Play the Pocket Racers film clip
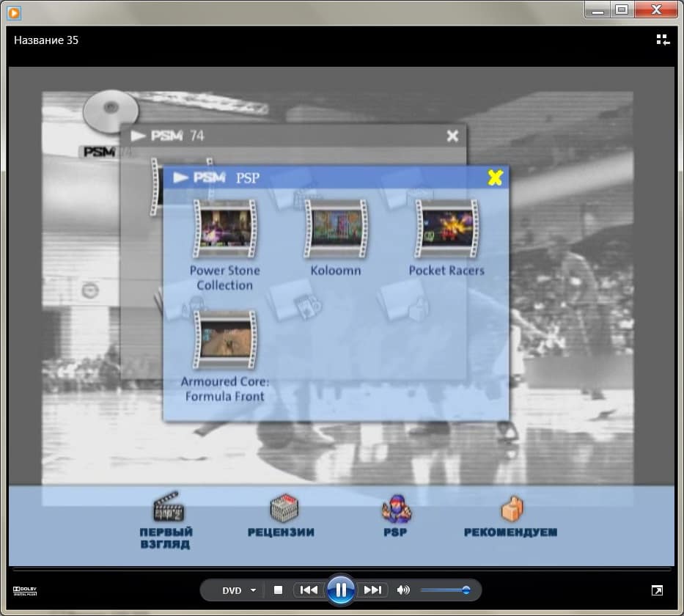Image resolution: width=684 pixels, height=616 pixels. 446,229
